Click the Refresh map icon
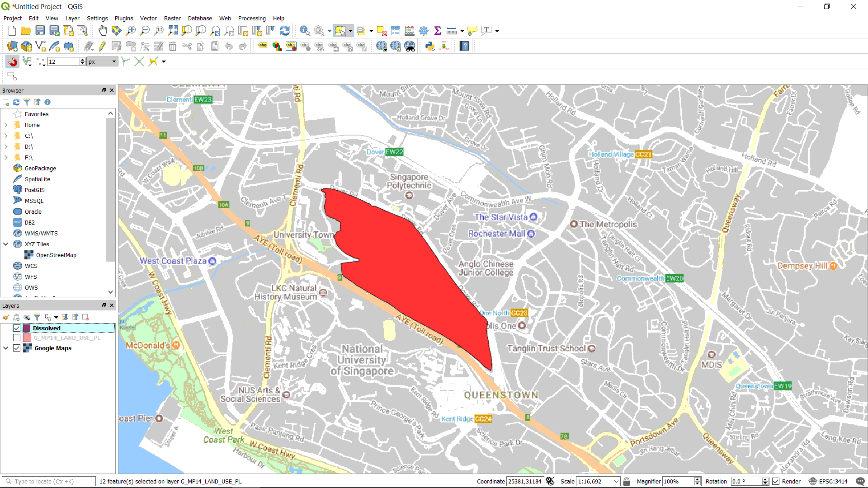Image resolution: width=868 pixels, height=488 pixels. 285,31
